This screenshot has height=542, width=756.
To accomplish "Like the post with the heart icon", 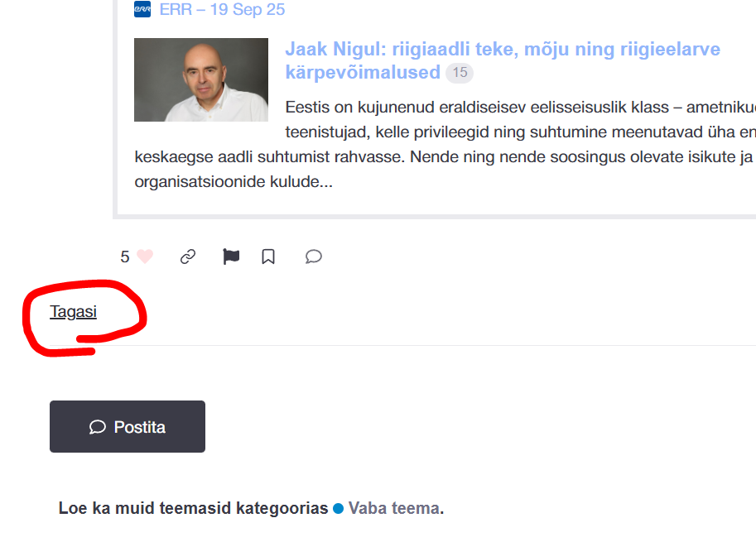I will click(x=145, y=257).
